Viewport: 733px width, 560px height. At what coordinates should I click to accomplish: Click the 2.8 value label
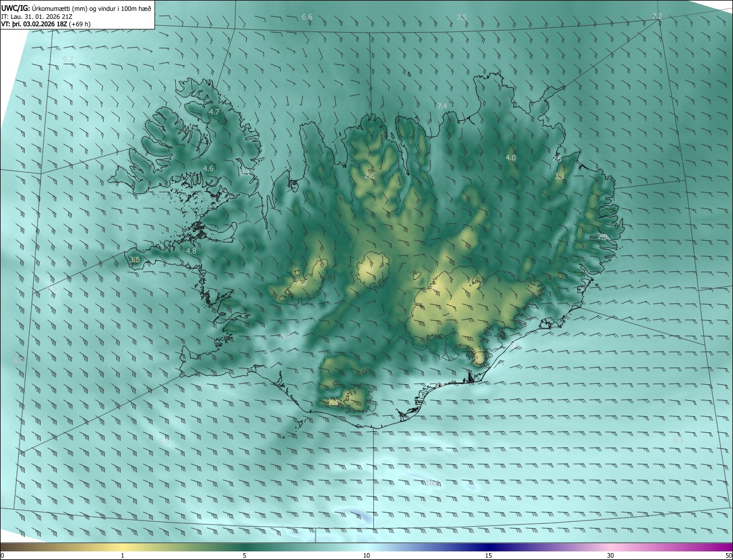369,175
